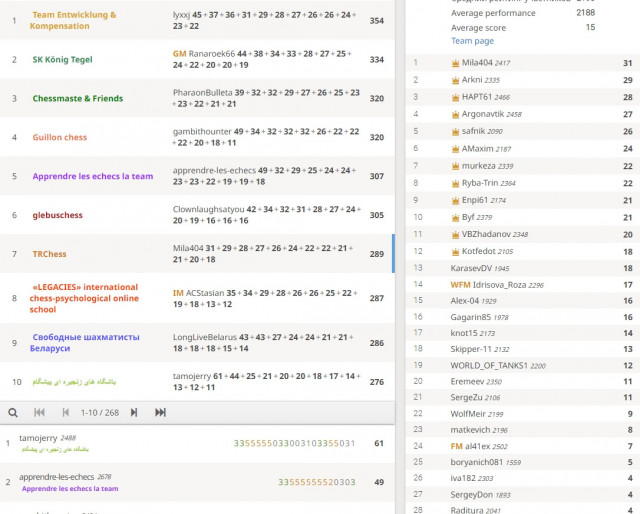Open glebuschess team entry

tap(58, 215)
